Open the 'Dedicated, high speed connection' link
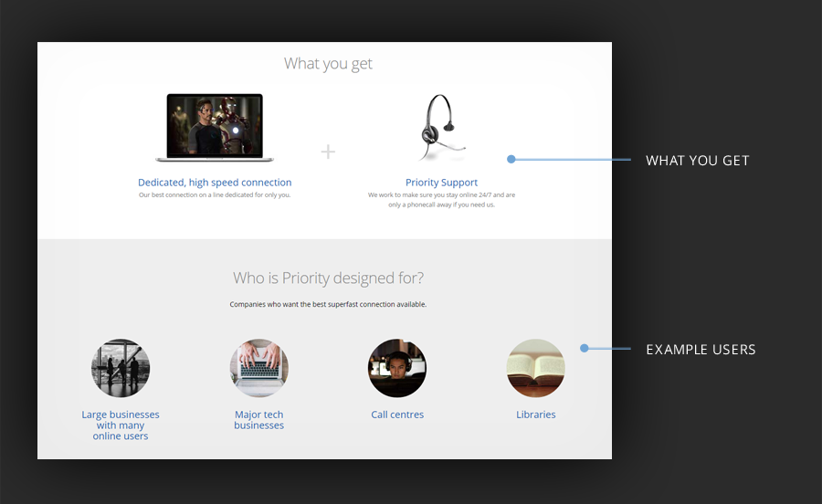 pyautogui.click(x=215, y=183)
